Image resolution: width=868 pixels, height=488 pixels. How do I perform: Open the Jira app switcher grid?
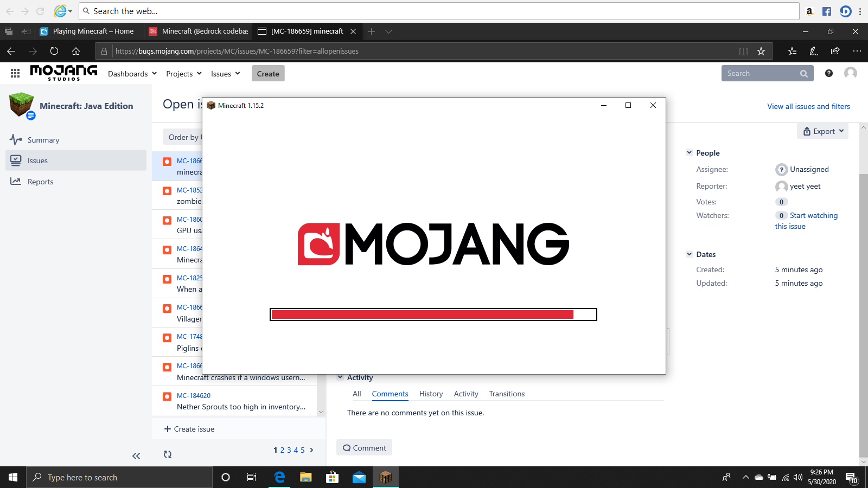(x=15, y=73)
